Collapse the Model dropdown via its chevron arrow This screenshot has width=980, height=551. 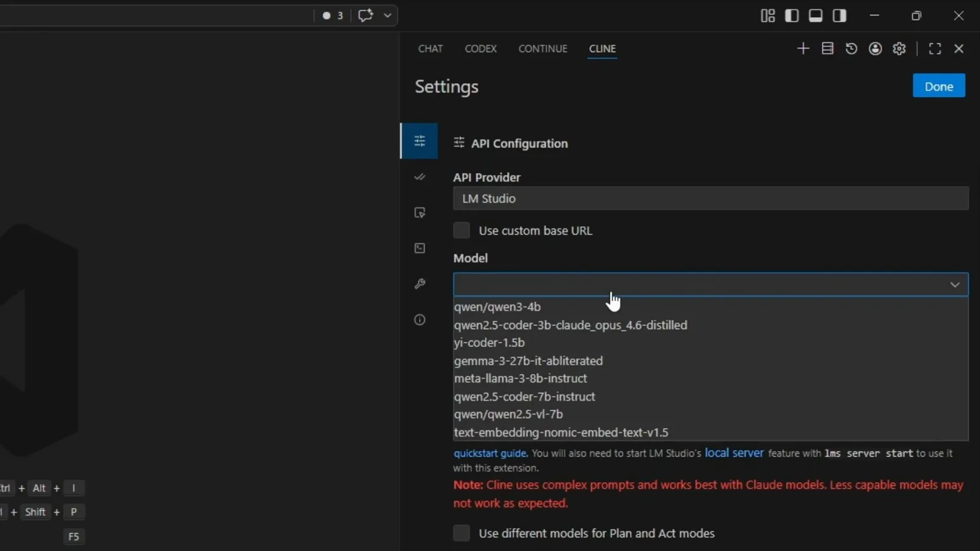[955, 285]
